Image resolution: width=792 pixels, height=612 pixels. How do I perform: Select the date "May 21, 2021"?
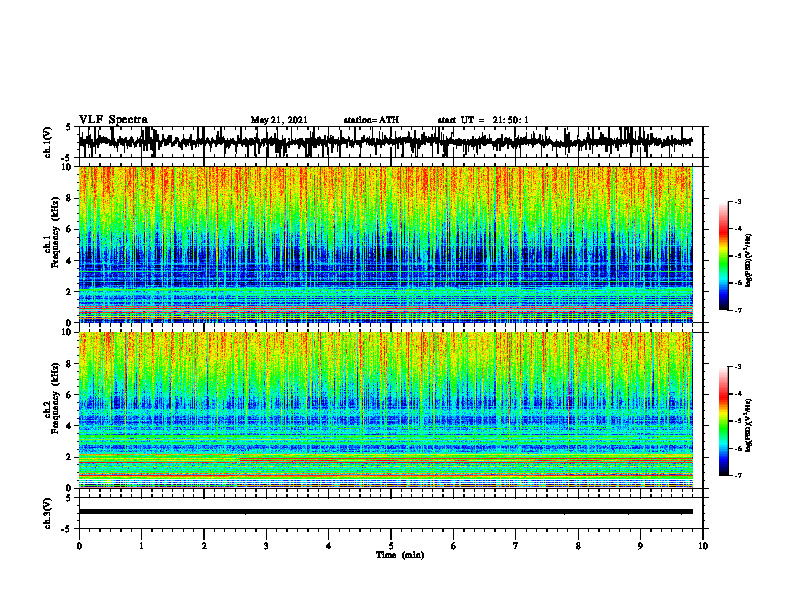[279, 120]
